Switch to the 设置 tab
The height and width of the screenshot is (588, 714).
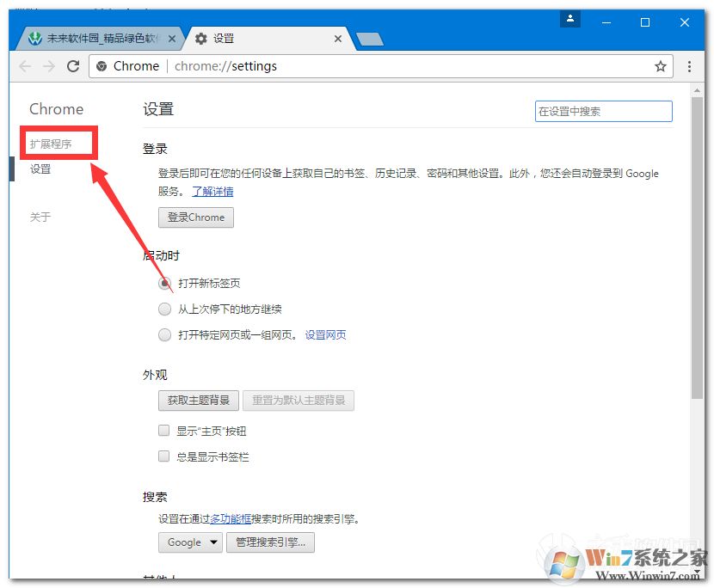pyautogui.click(x=268, y=39)
